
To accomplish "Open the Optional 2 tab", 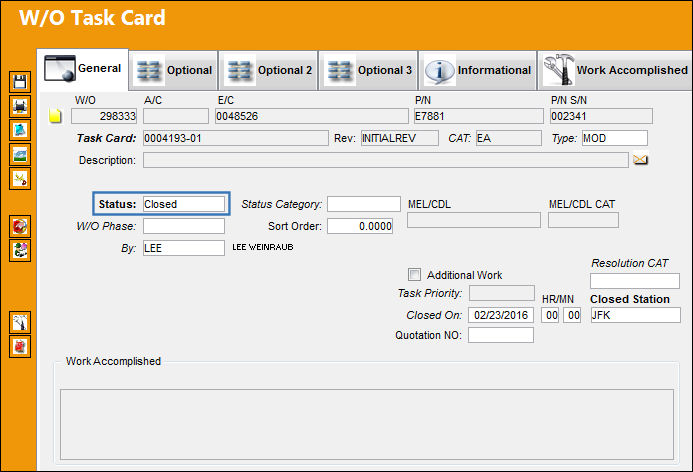I will (269, 70).
